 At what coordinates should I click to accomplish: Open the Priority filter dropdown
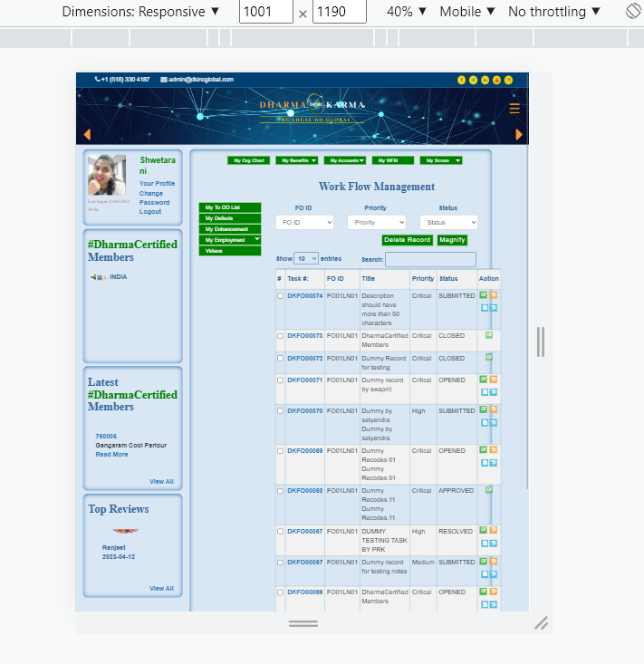click(376, 222)
